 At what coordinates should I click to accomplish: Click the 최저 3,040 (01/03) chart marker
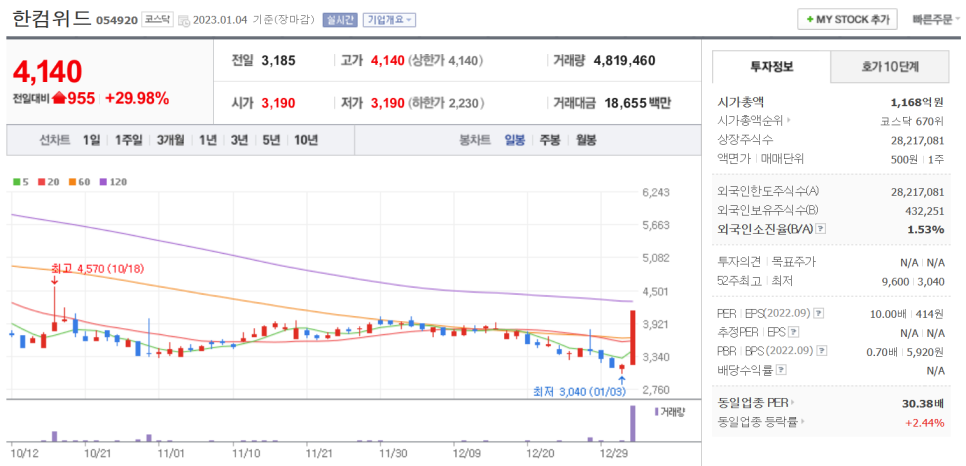click(x=582, y=391)
